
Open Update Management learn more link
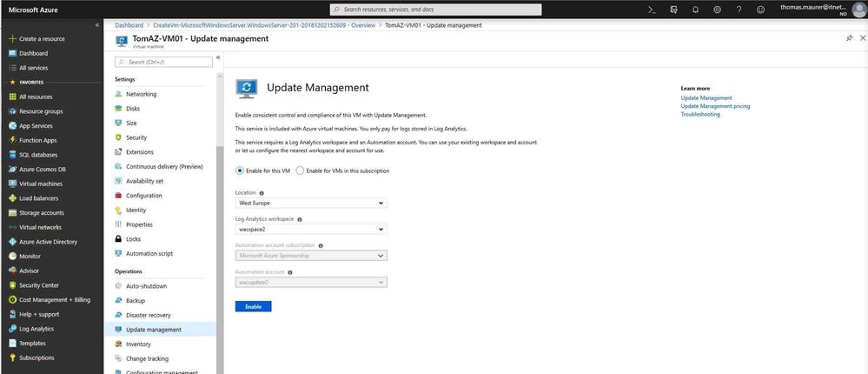pyautogui.click(x=706, y=97)
